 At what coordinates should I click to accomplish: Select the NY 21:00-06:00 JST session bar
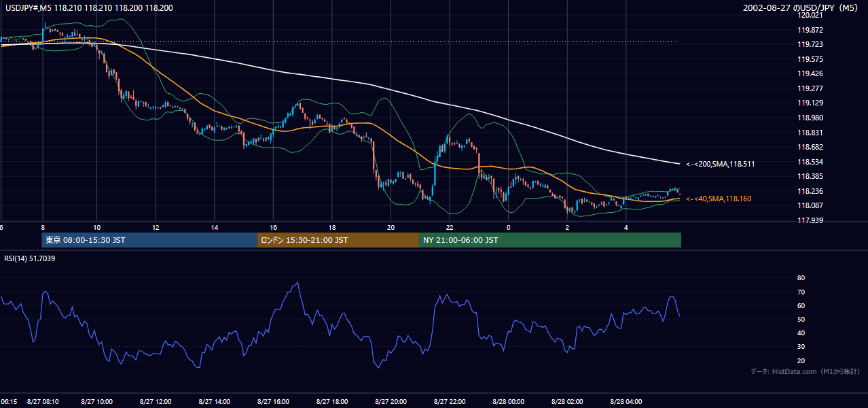tap(550, 240)
